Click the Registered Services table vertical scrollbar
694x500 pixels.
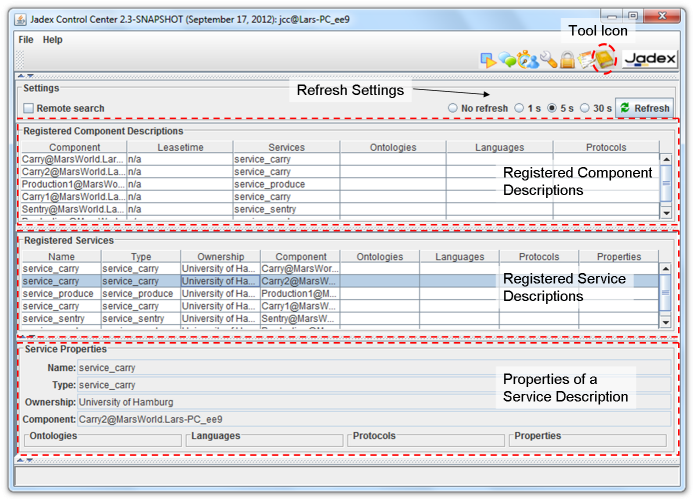pyautogui.click(x=666, y=290)
